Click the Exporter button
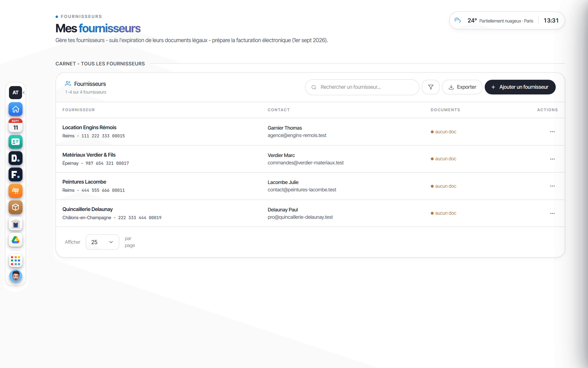 coord(462,87)
